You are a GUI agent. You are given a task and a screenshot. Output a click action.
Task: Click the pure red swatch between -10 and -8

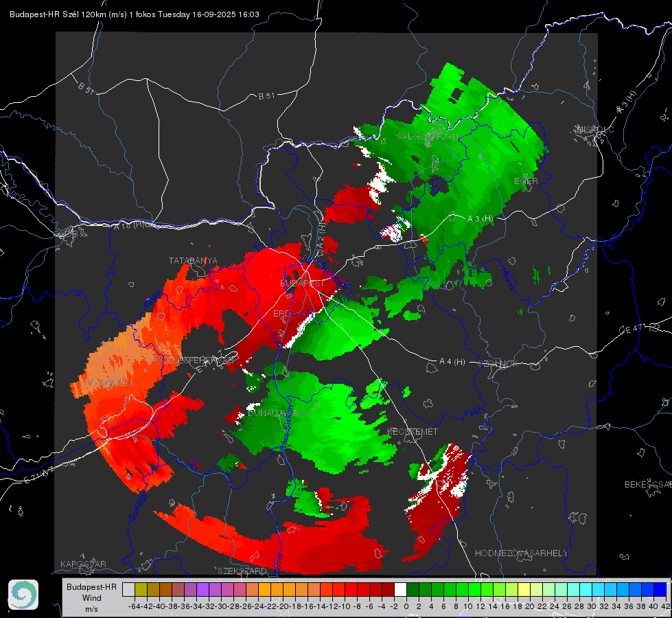tap(351, 590)
